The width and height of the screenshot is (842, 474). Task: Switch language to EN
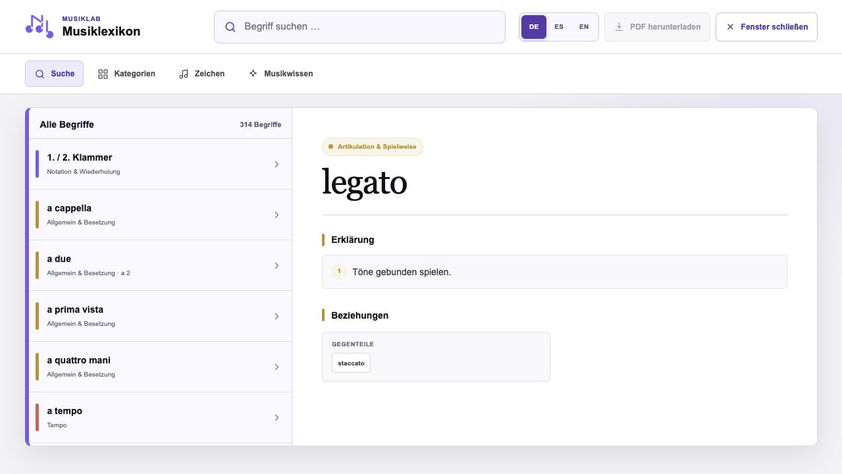pyautogui.click(x=584, y=27)
